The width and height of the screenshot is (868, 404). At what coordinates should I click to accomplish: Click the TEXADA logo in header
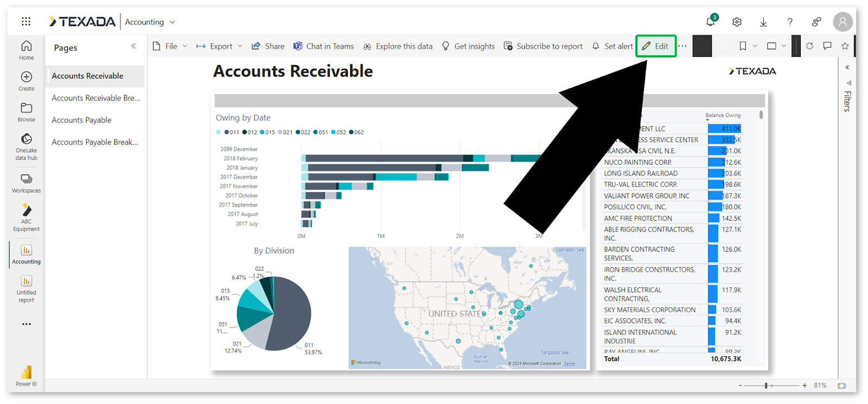[82, 22]
